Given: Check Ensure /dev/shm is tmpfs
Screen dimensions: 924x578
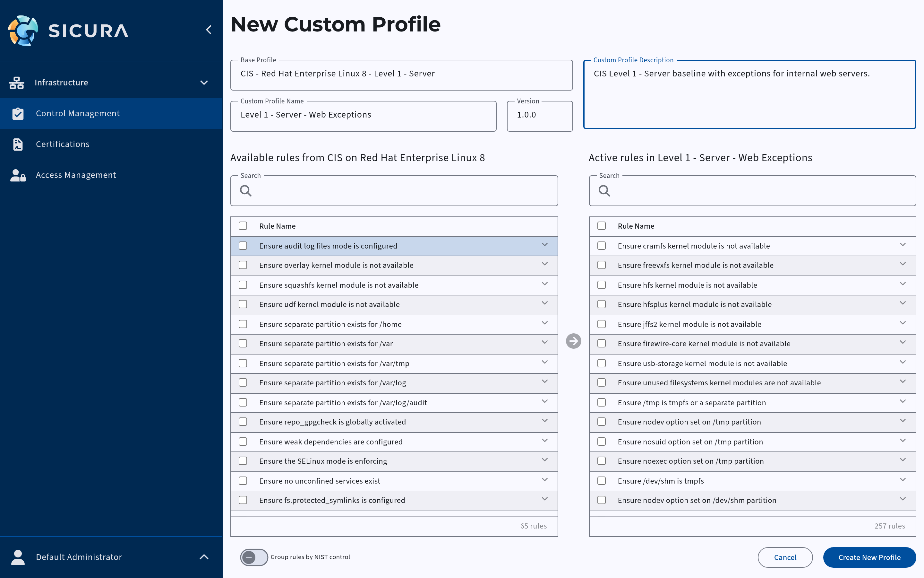Looking at the screenshot, I should [601, 481].
